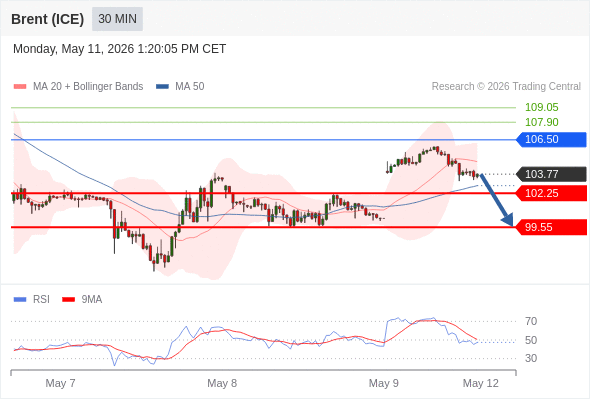Click the red 9MA legend swatch

click(x=68, y=300)
